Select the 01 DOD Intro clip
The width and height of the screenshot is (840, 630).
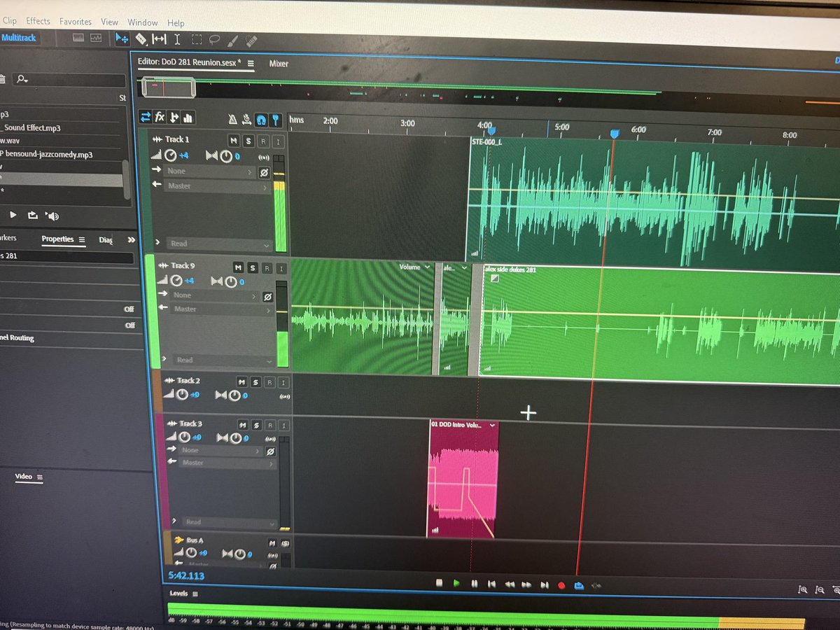[x=463, y=479]
